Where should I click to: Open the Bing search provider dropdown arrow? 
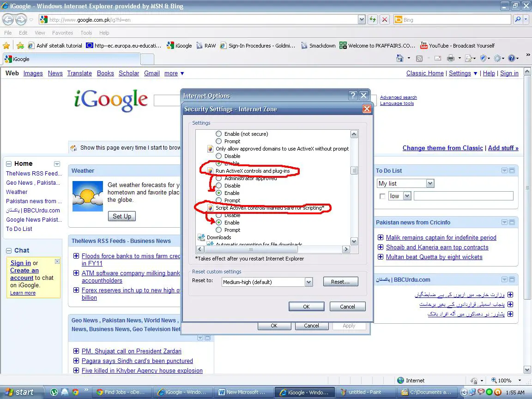[526, 20]
